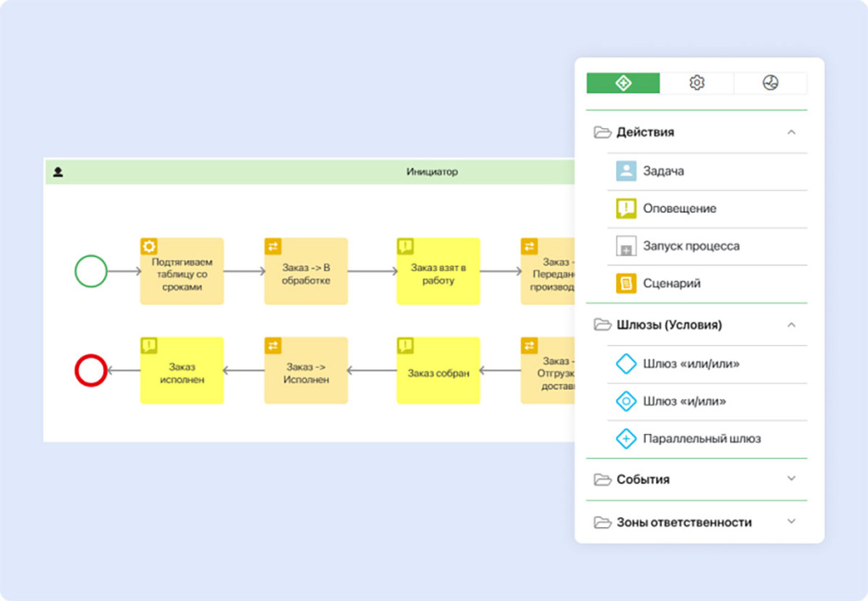The image size is (868, 601).
Task: Pick the Оповещение notification icon
Action: coord(626,209)
